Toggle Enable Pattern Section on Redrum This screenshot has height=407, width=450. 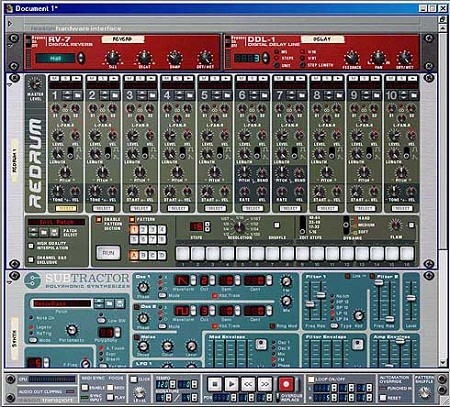click(x=99, y=220)
